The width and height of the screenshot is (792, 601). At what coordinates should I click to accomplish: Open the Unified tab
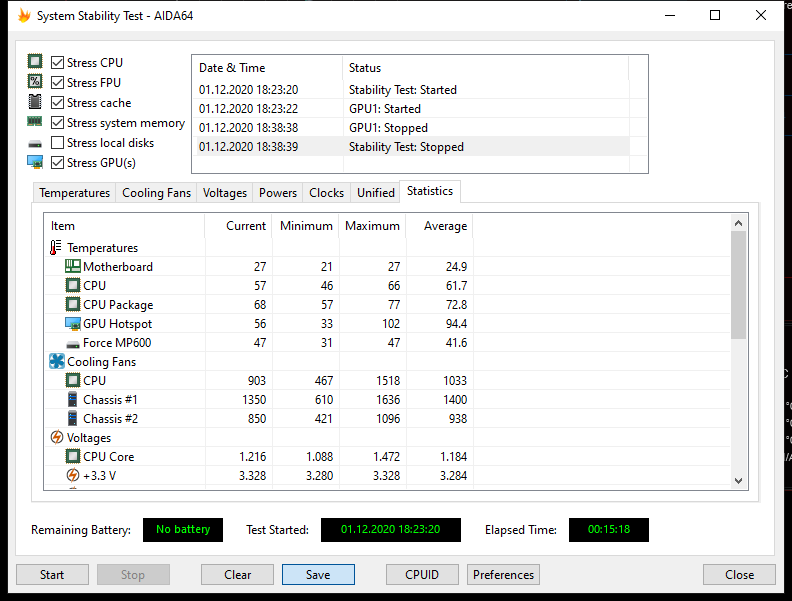click(x=375, y=193)
